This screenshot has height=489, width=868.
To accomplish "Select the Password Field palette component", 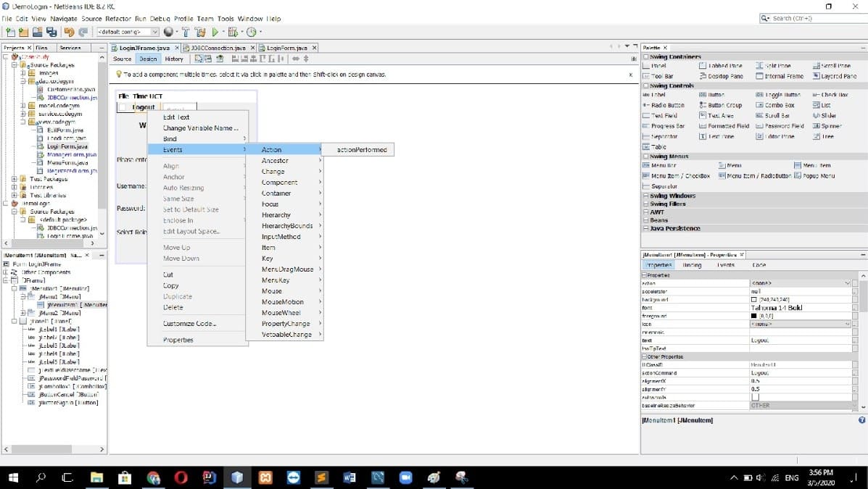I will [x=785, y=126].
